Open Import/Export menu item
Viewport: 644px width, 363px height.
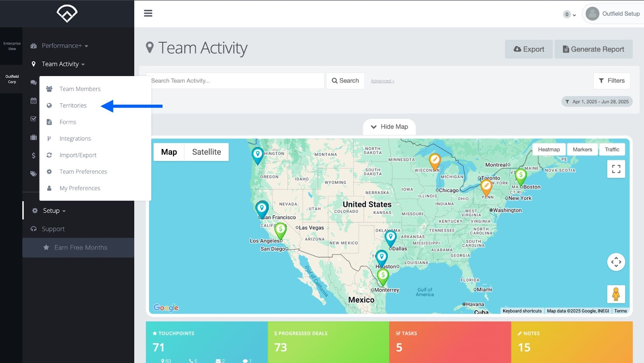click(78, 155)
